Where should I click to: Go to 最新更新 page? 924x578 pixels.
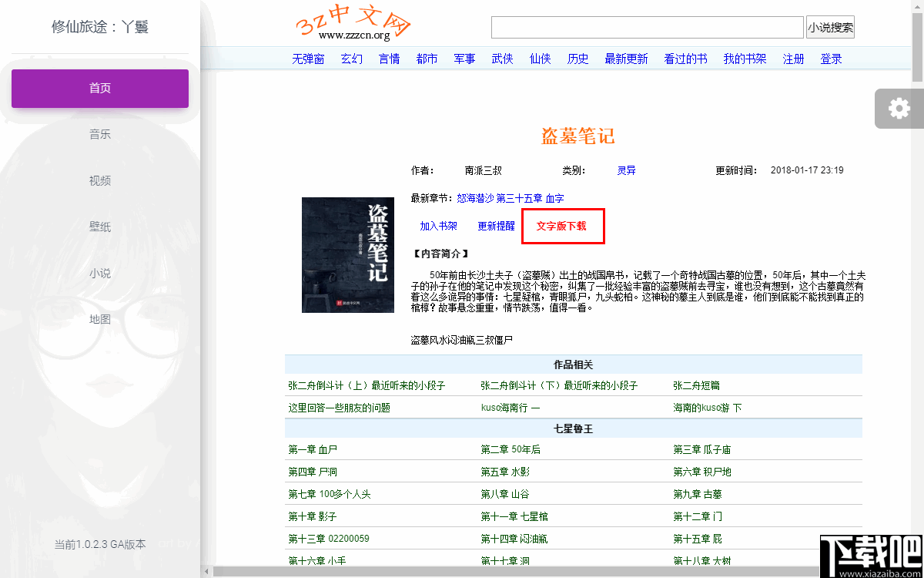coord(627,59)
